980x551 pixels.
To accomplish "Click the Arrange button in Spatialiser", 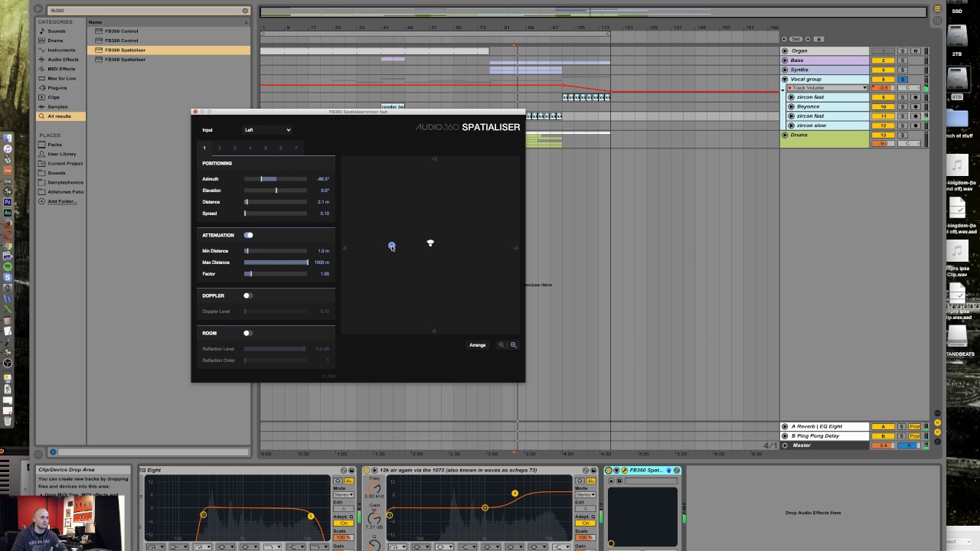I will (477, 345).
